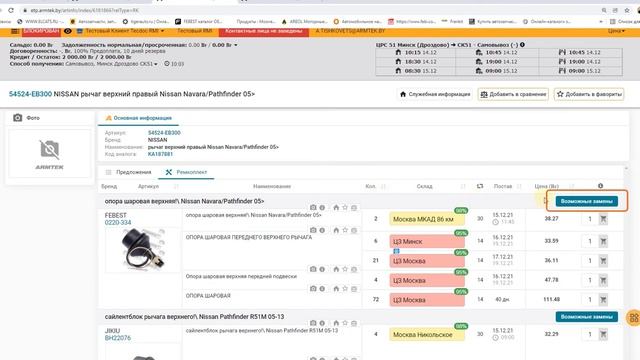Bookmark this page with the star icon
Image resolution: width=640 pixels, height=360 pixels.
627,10
